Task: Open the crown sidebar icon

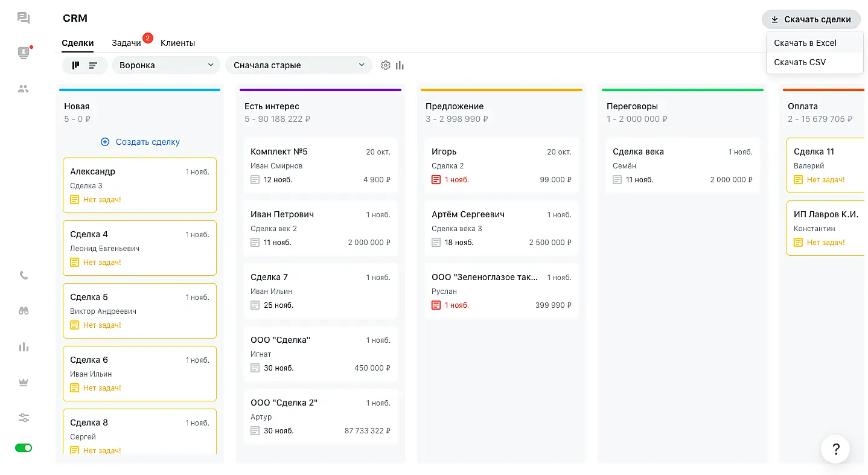Action: 24,382
